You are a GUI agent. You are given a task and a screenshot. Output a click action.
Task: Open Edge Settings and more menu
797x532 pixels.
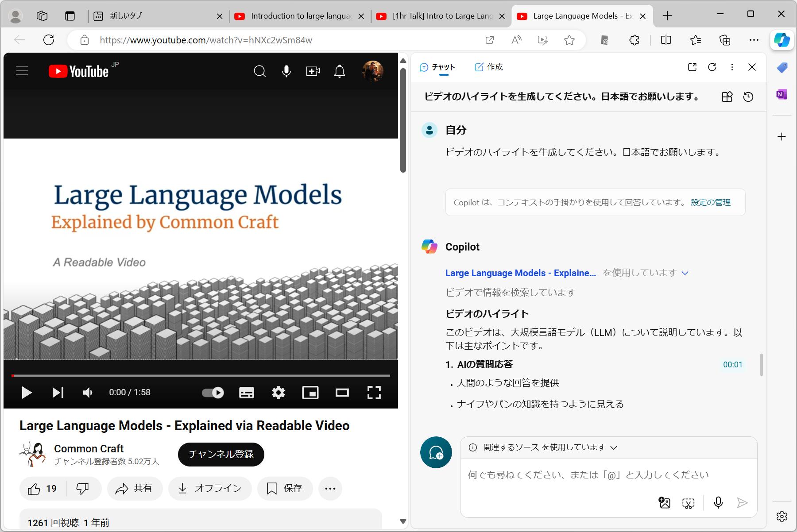[754, 40]
